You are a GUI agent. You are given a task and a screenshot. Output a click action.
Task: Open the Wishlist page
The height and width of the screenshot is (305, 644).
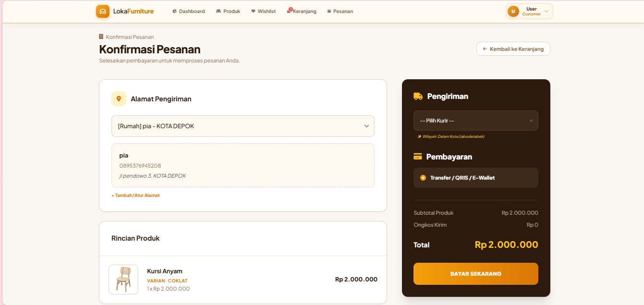[x=264, y=11]
